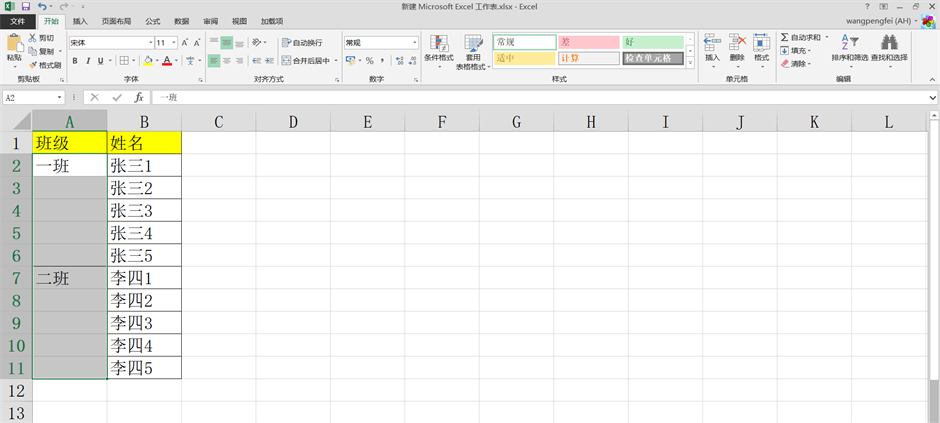The height and width of the screenshot is (423, 940).
Task: Click the Save icon in quick access toolbar
Action: pos(27,6)
